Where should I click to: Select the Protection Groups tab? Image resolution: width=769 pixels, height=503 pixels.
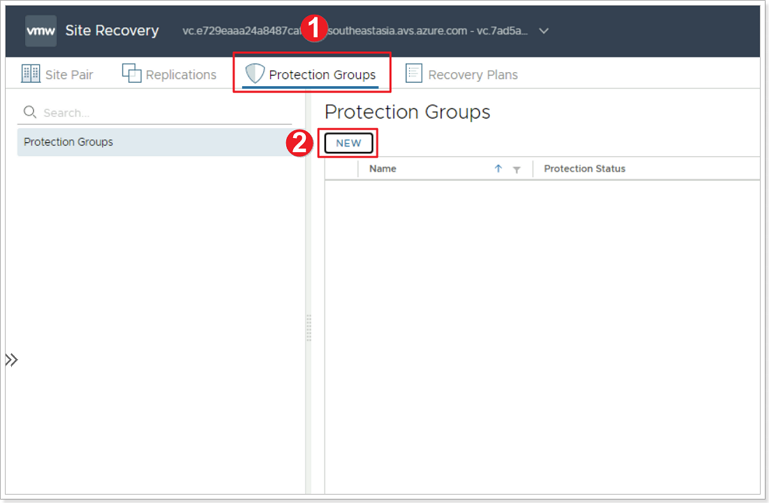pyautogui.click(x=311, y=75)
